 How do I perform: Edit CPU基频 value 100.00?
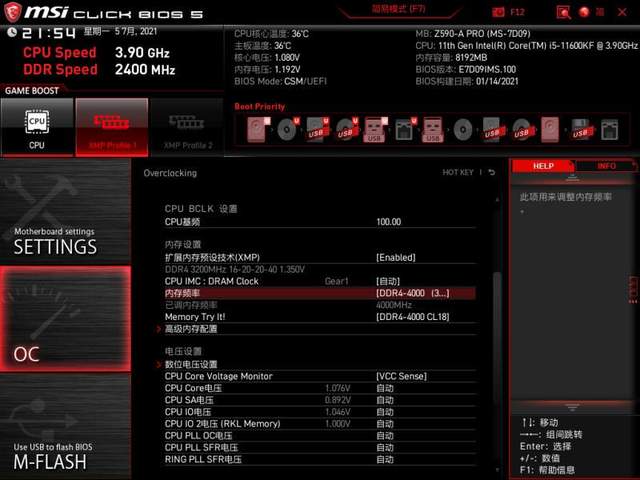click(389, 222)
